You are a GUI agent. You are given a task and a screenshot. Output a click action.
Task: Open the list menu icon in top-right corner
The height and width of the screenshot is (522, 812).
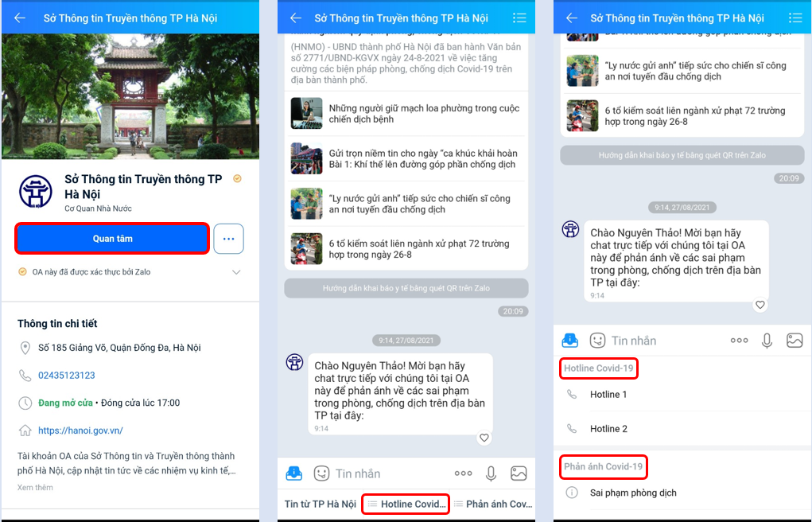coord(795,18)
